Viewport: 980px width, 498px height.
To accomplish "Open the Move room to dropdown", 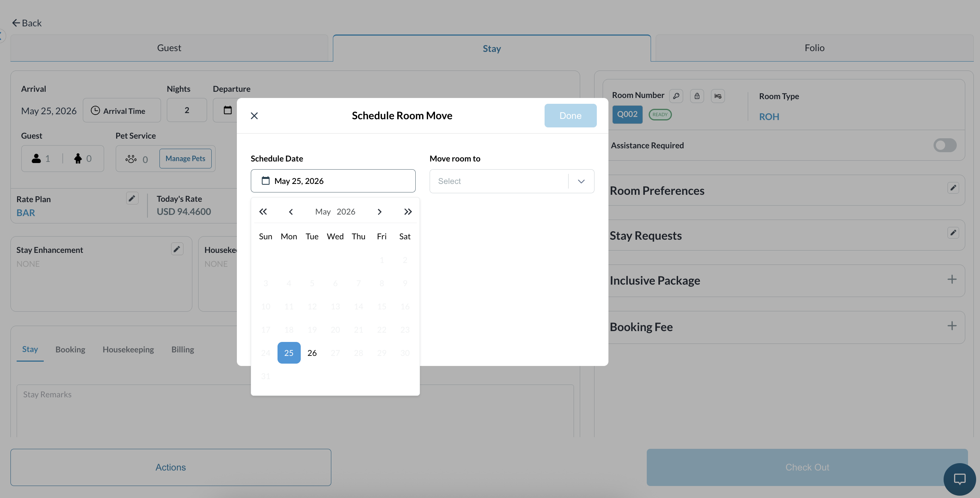I will pyautogui.click(x=512, y=181).
